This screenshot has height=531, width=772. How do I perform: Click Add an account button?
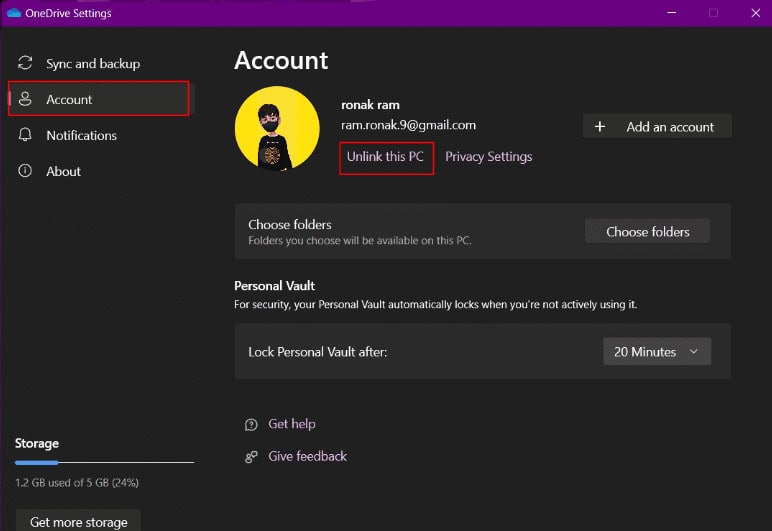(657, 126)
